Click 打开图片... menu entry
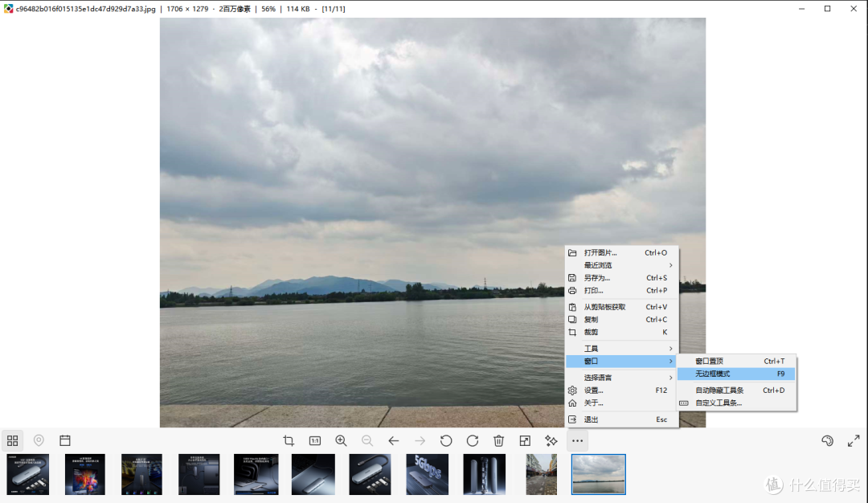The height and width of the screenshot is (503, 868). [x=621, y=252]
